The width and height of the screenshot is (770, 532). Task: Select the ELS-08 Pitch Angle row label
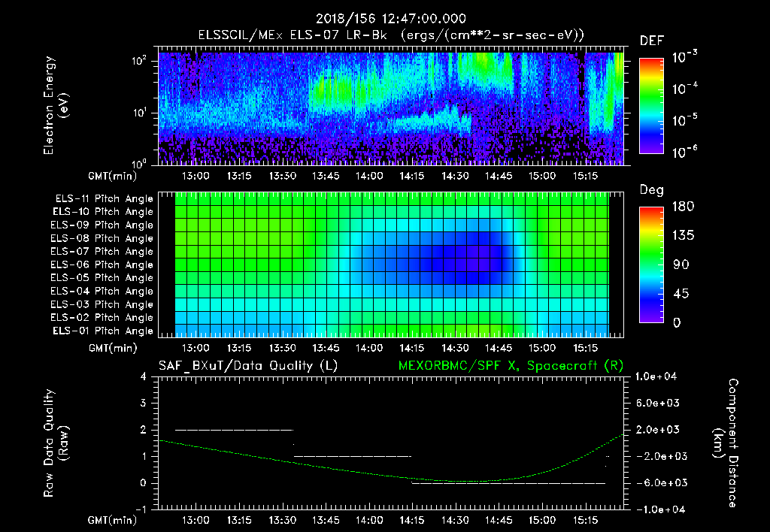pos(102,238)
